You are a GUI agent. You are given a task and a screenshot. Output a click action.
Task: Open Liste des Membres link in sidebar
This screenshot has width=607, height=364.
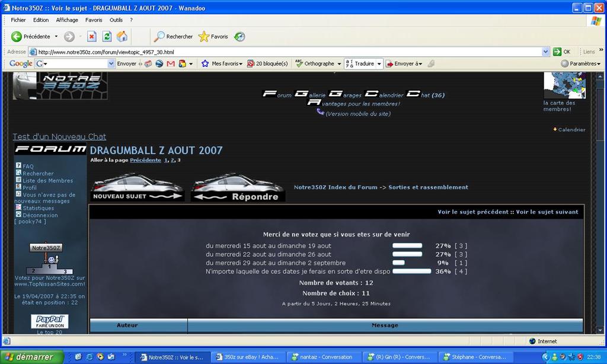pos(48,181)
